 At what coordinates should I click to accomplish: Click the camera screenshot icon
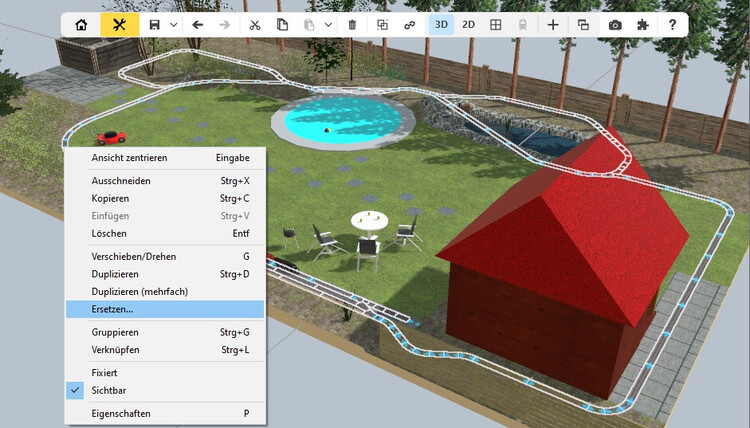point(615,25)
